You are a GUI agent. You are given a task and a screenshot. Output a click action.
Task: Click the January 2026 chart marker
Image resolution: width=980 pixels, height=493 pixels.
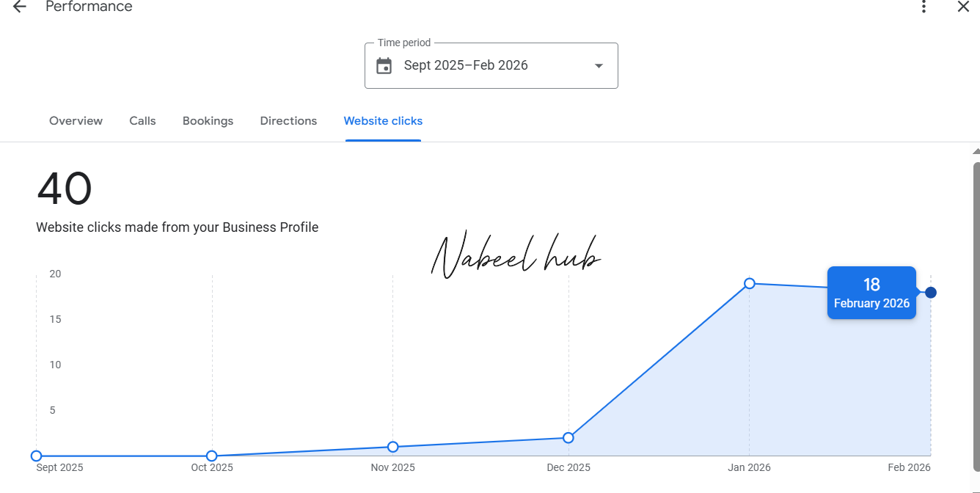[x=749, y=284]
